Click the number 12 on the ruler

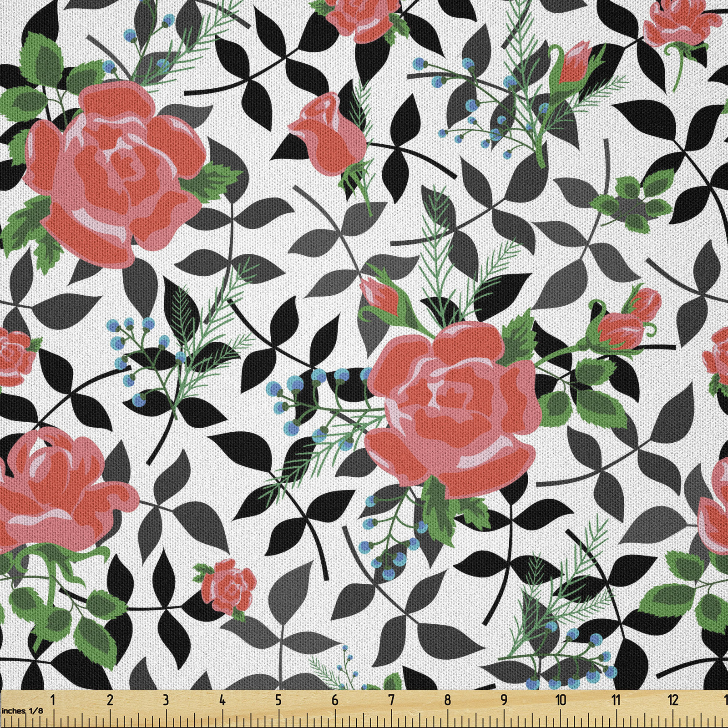pyautogui.click(x=673, y=700)
